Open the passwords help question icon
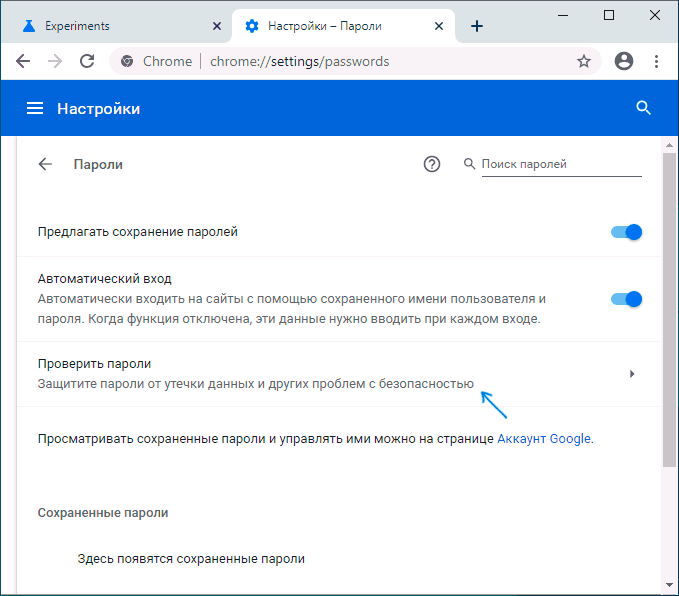 coord(431,164)
